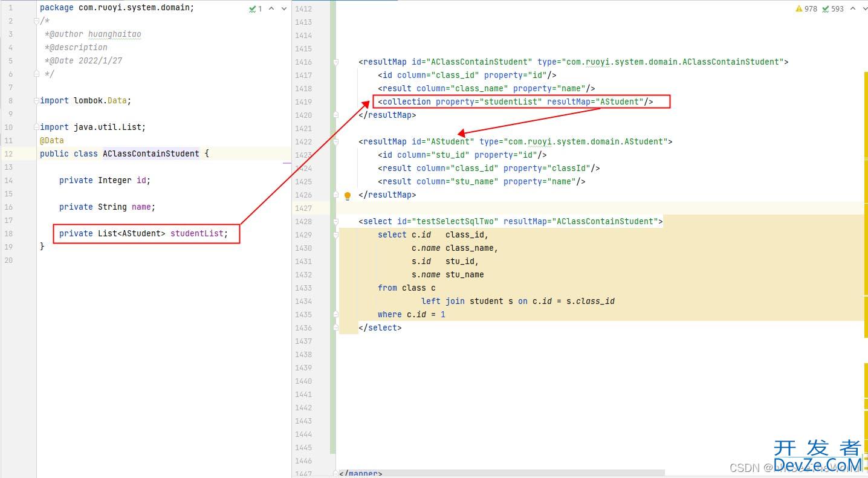
Task: Click the select id testSelectSqlTwo
Action: pos(447,221)
